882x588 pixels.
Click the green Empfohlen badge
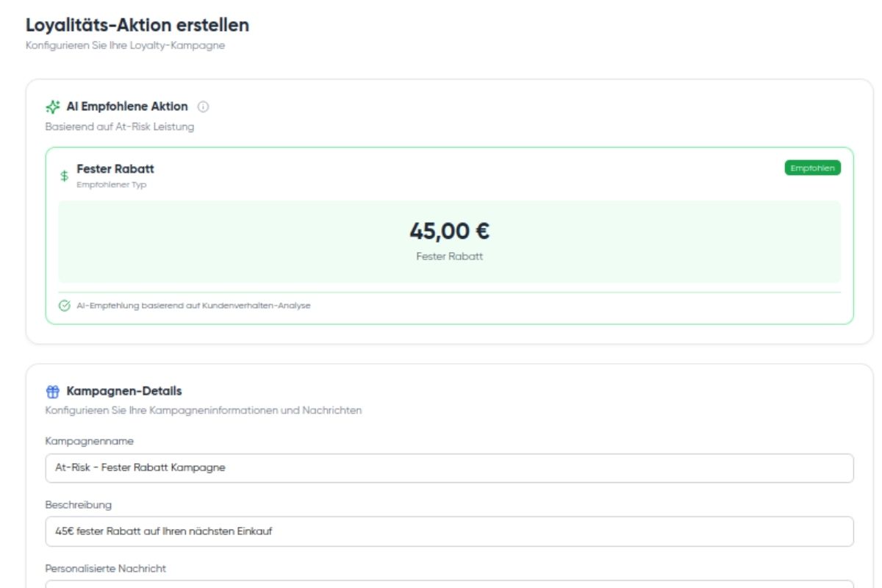(812, 168)
